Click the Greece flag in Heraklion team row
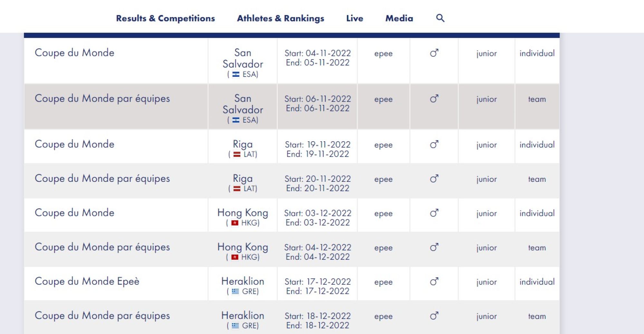 (x=235, y=326)
